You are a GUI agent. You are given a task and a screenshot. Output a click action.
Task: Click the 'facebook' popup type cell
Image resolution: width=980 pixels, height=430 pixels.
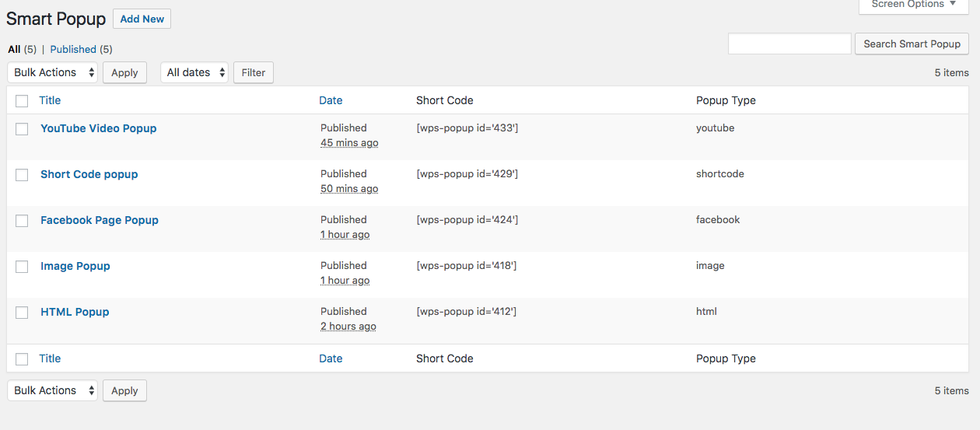pos(718,219)
